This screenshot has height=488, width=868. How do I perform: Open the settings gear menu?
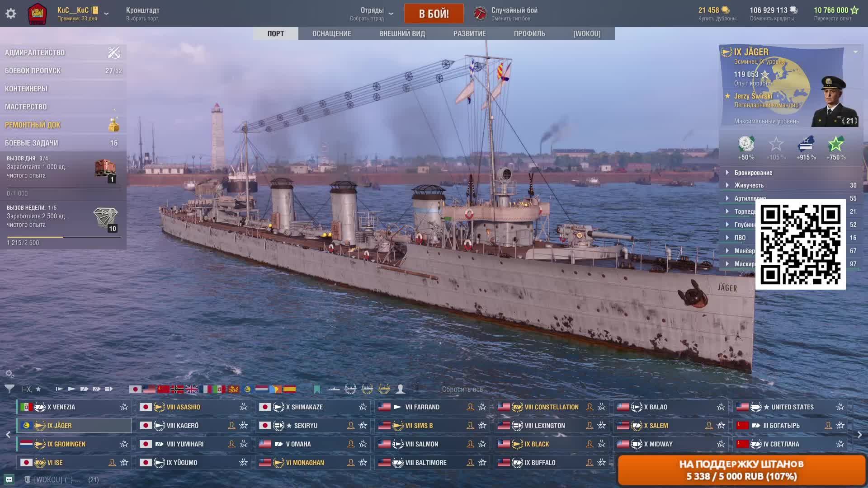coord(11,14)
